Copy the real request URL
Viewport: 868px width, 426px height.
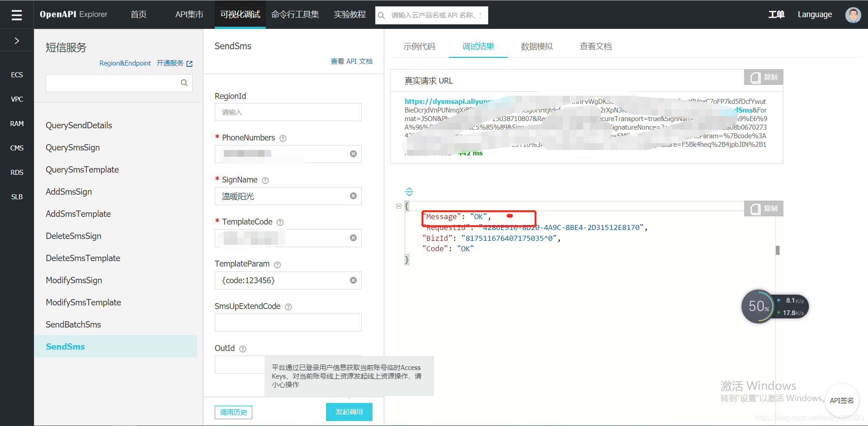click(764, 77)
